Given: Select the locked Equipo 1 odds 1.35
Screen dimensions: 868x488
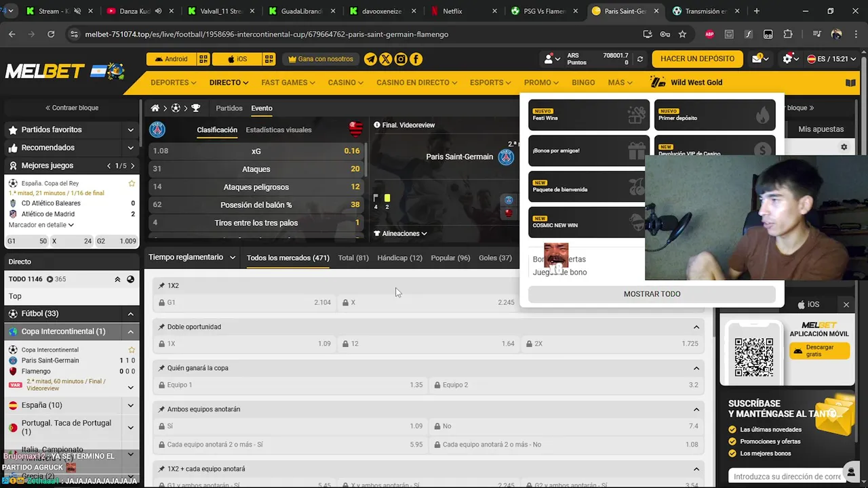Looking at the screenshot, I should 290,385.
